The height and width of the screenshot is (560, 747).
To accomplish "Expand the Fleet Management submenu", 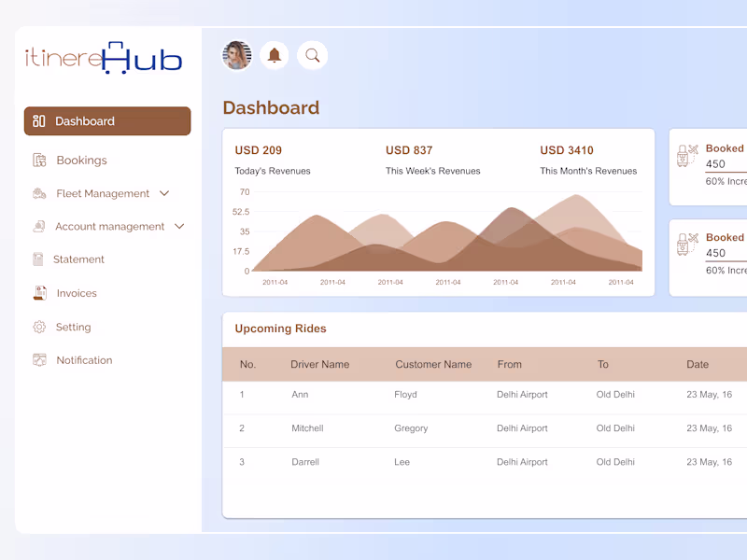I will coord(164,193).
